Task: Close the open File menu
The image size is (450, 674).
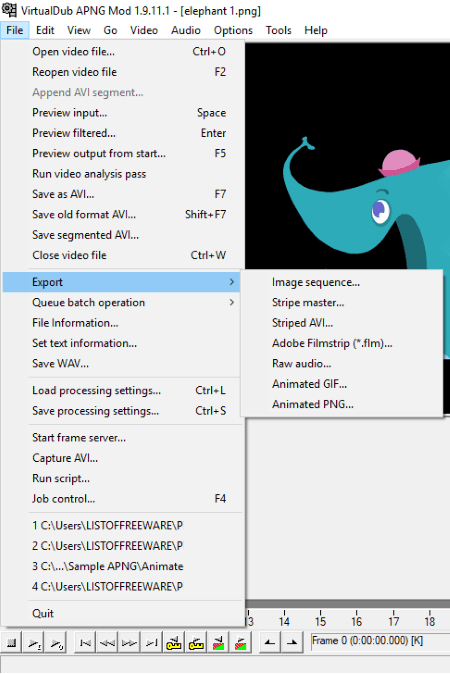Action: click(x=15, y=31)
